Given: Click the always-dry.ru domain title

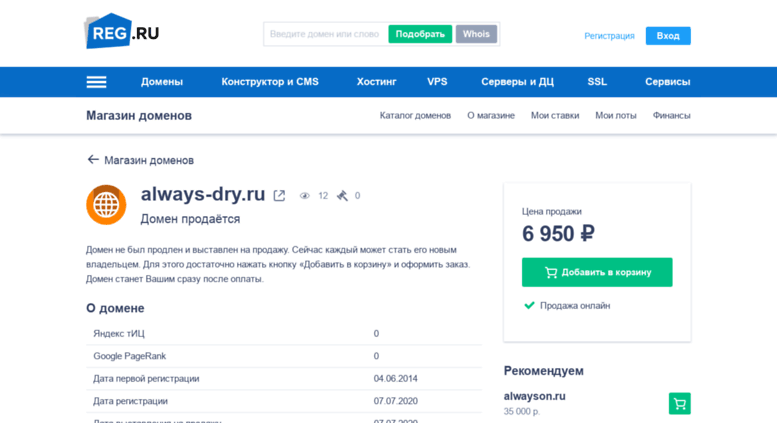Looking at the screenshot, I should coord(203,194).
